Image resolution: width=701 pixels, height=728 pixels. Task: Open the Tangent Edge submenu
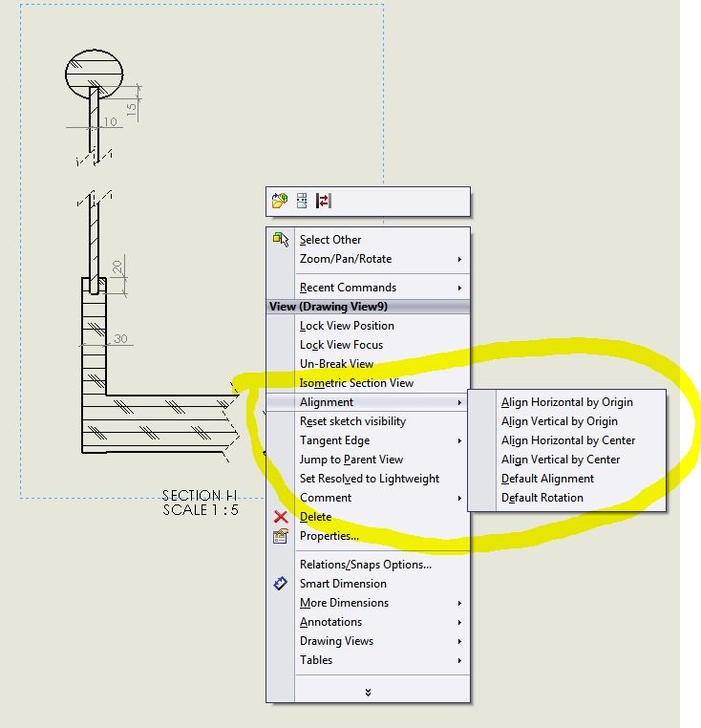click(x=368, y=440)
